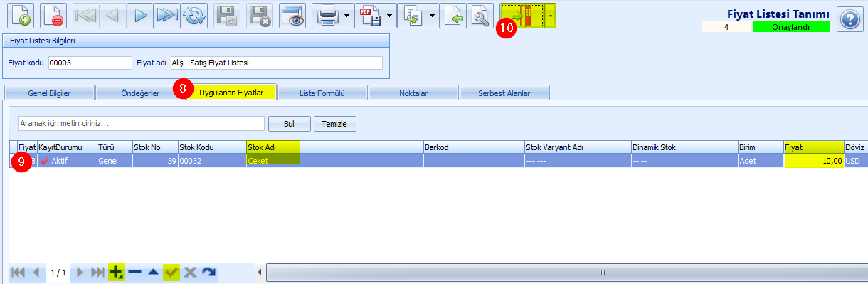Go to previous grid row in bottom navigator

(x=36, y=272)
